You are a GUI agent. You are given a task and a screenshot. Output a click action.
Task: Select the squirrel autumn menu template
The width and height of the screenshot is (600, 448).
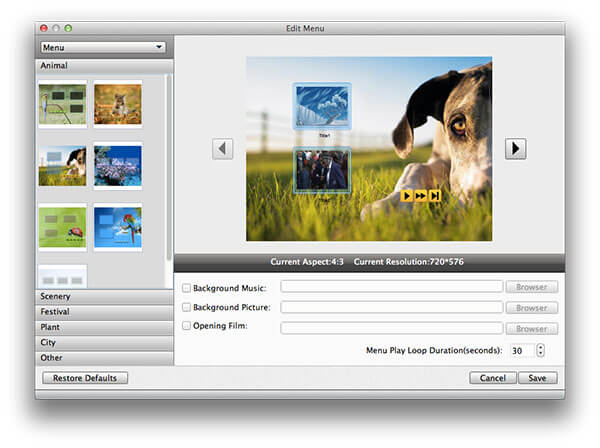click(118, 104)
